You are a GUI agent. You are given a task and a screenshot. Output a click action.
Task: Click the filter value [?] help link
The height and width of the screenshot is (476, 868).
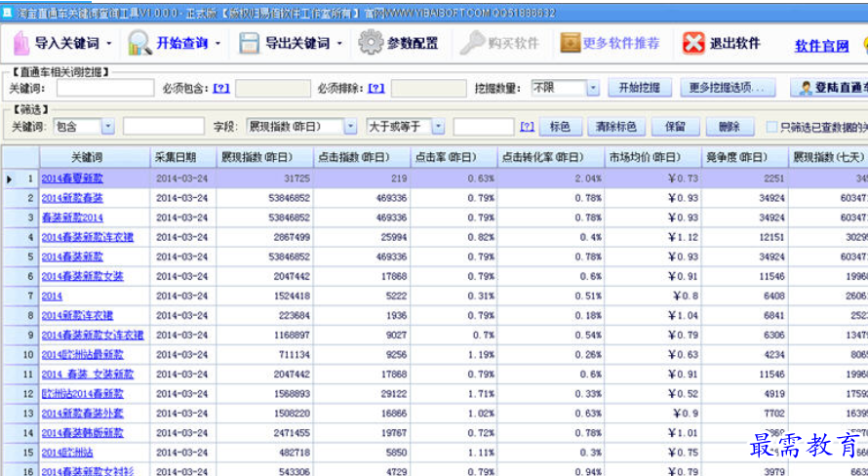coord(527,127)
